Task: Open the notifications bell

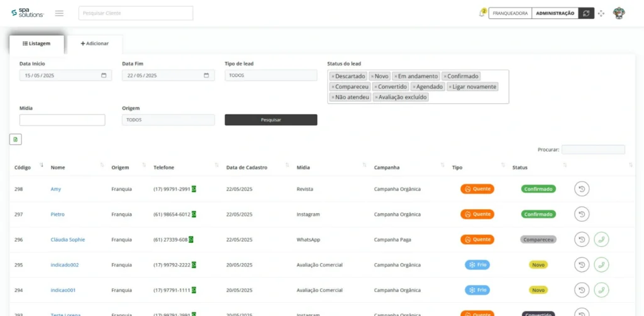Action: click(481, 13)
